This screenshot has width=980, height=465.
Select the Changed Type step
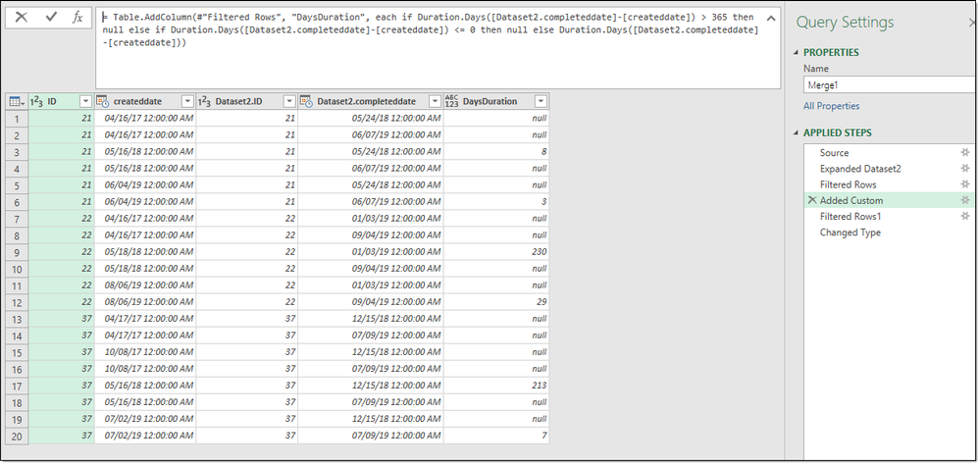coord(850,232)
